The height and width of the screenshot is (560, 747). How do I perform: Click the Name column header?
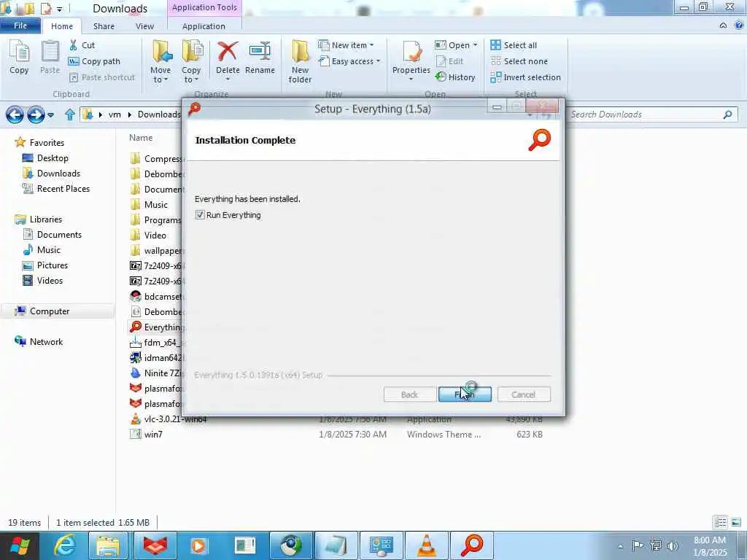point(141,138)
